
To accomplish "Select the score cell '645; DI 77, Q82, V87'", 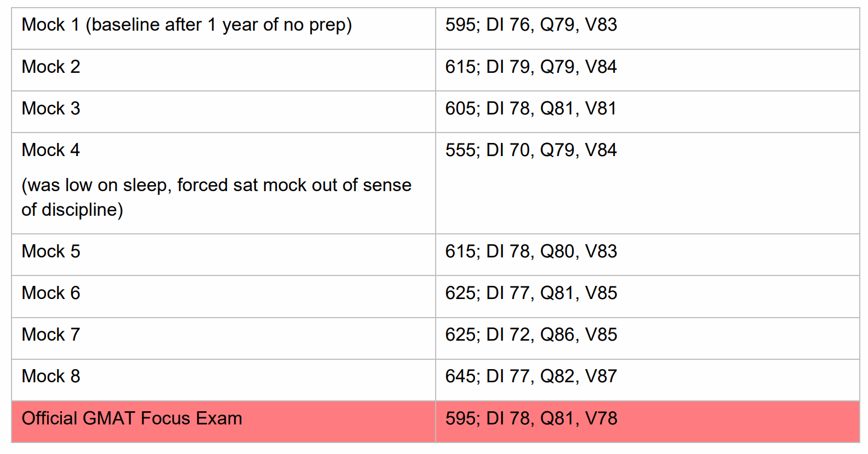I will [530, 376].
